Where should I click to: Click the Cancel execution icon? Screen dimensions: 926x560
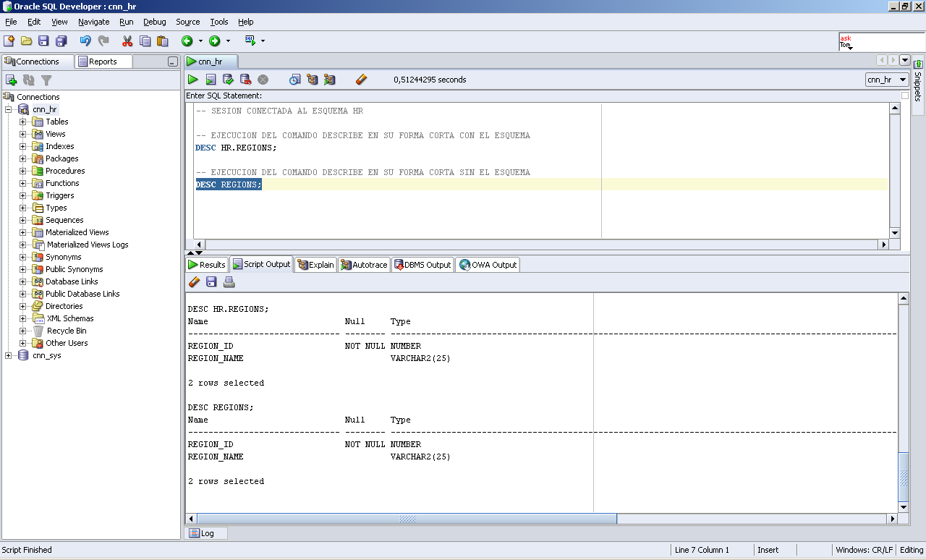tap(263, 80)
